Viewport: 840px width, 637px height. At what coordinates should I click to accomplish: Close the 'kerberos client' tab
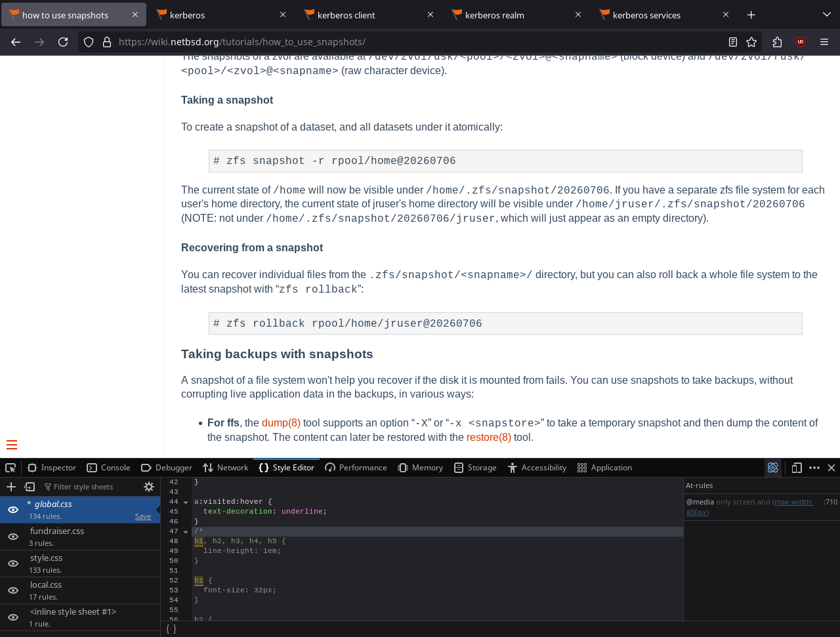pyautogui.click(x=430, y=14)
